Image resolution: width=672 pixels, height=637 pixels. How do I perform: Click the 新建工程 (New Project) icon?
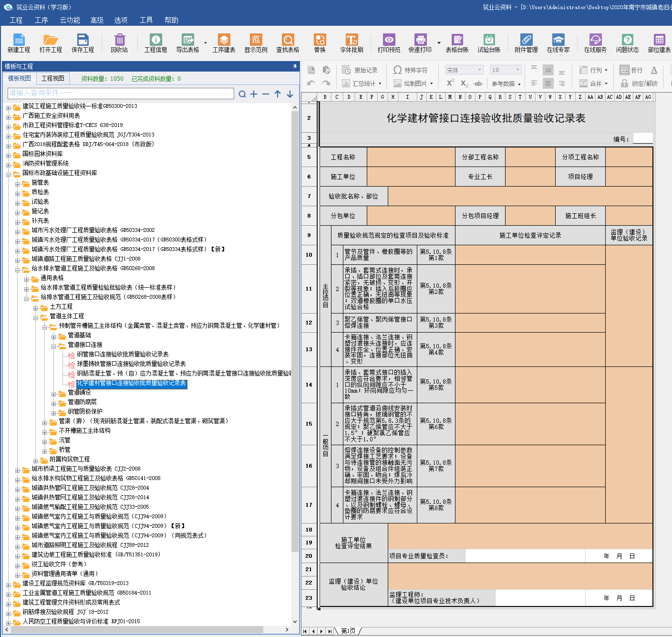click(x=19, y=43)
